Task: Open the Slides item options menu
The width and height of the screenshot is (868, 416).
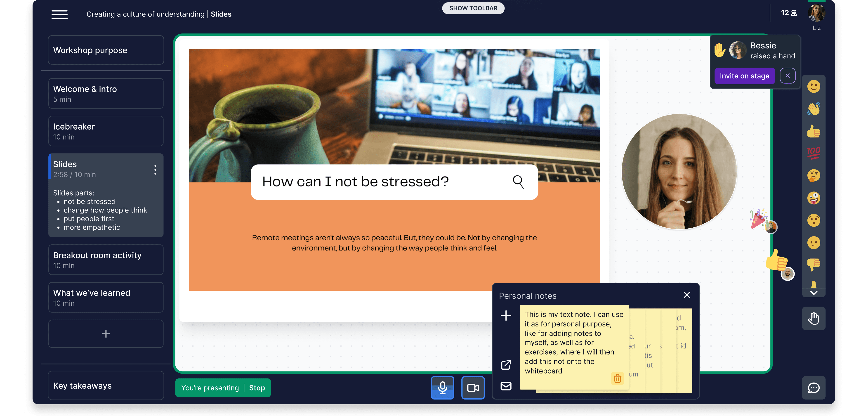Action: [155, 170]
